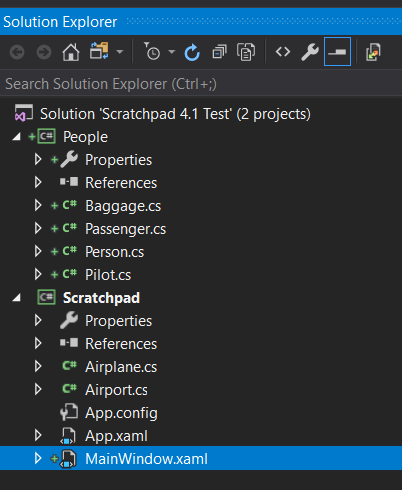The width and height of the screenshot is (402, 490).
Task: Select the People project
Action: tap(85, 137)
